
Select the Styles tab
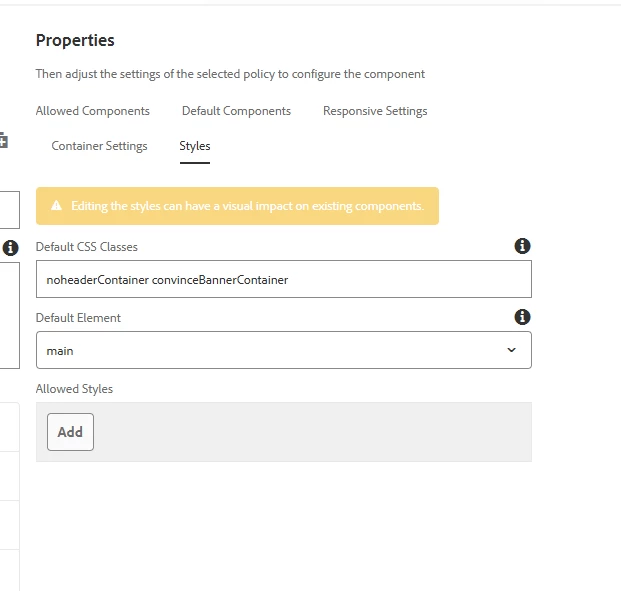pos(195,146)
